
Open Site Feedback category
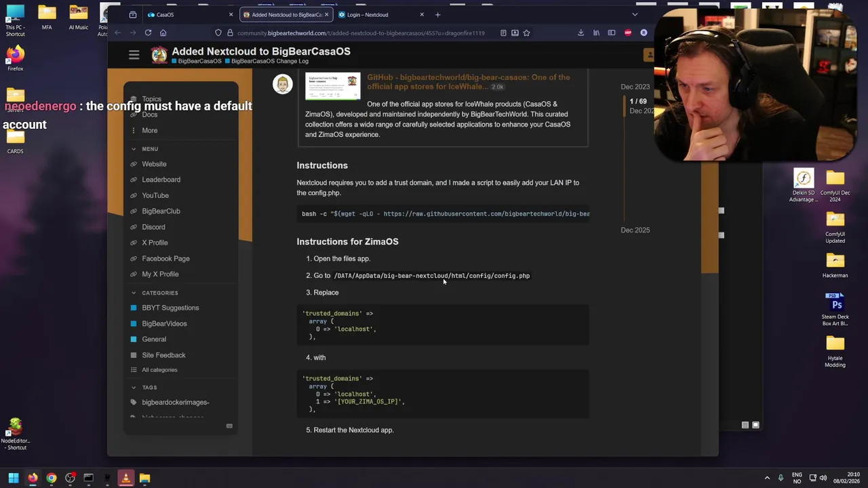(x=163, y=355)
